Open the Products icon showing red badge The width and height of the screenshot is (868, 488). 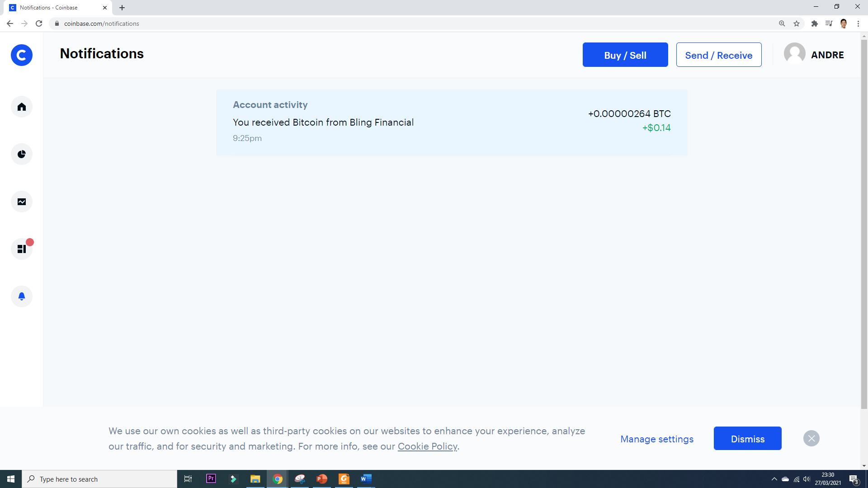click(21, 249)
